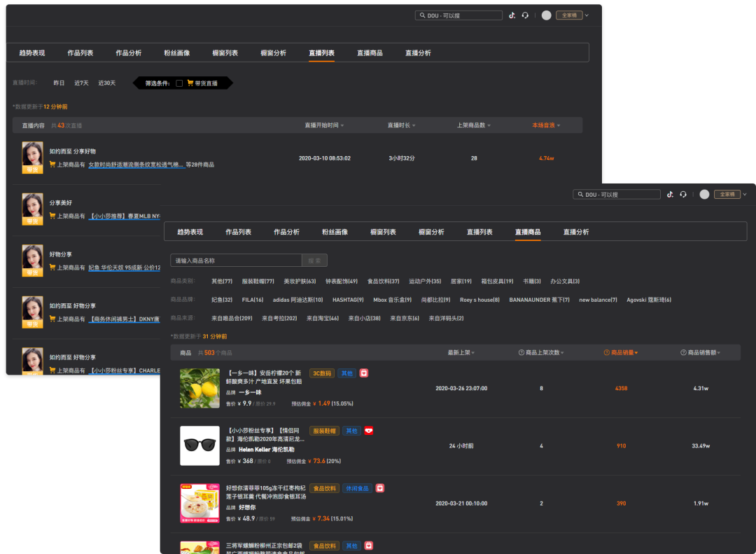Switch to the 直播分析 tab in the front window
Image resolution: width=756 pixels, height=554 pixels.
coord(576,232)
